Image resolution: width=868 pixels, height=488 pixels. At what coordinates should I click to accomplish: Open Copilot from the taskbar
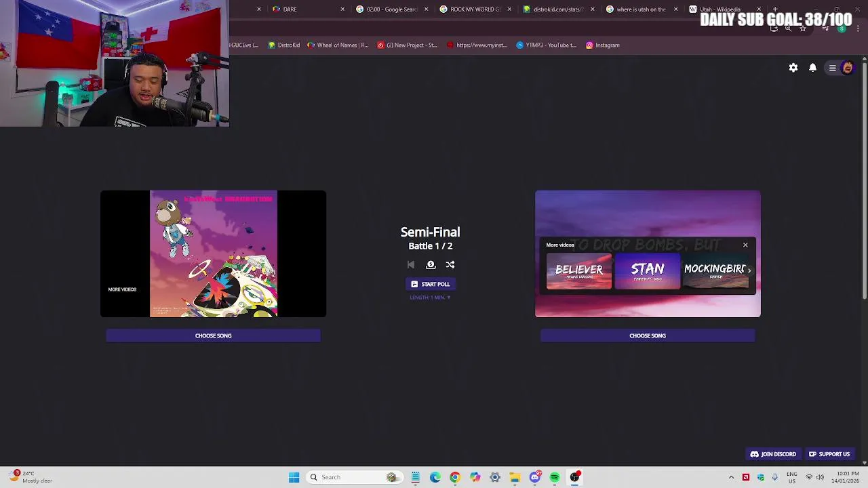(x=475, y=477)
